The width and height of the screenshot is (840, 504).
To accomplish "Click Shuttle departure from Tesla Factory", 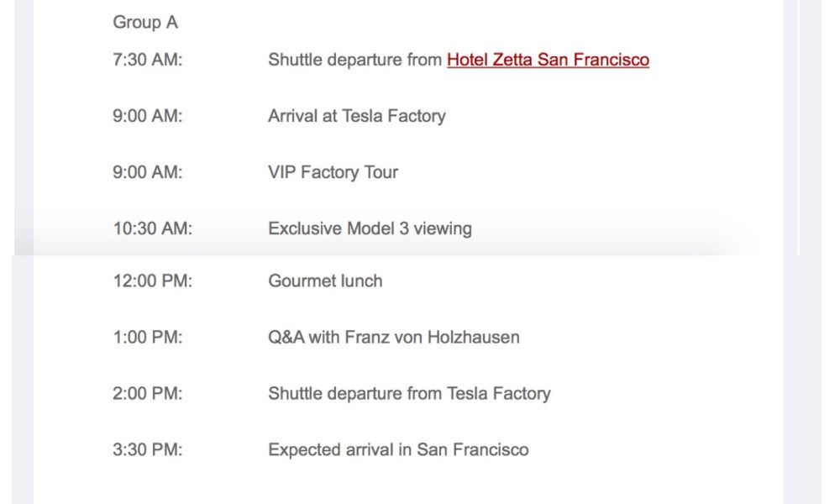I will pyautogui.click(x=409, y=393).
